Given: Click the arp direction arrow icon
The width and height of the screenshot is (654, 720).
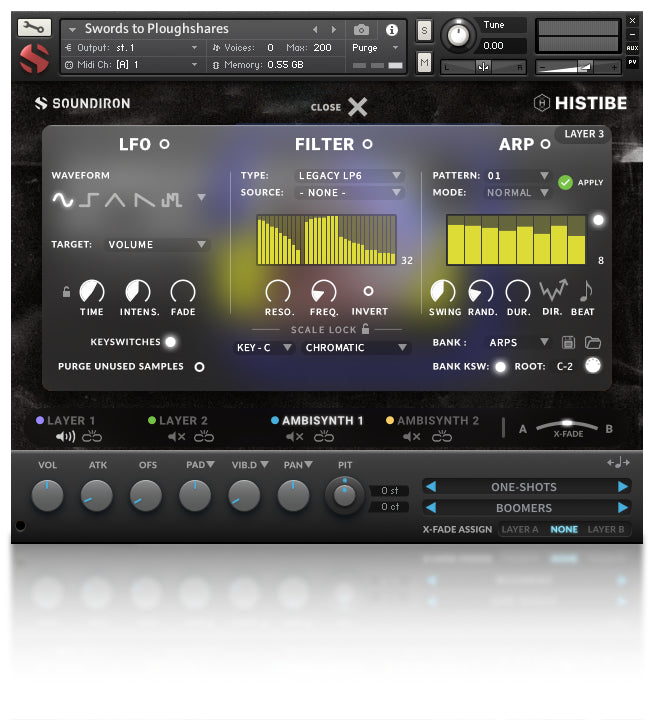Looking at the screenshot, I should click(x=552, y=291).
